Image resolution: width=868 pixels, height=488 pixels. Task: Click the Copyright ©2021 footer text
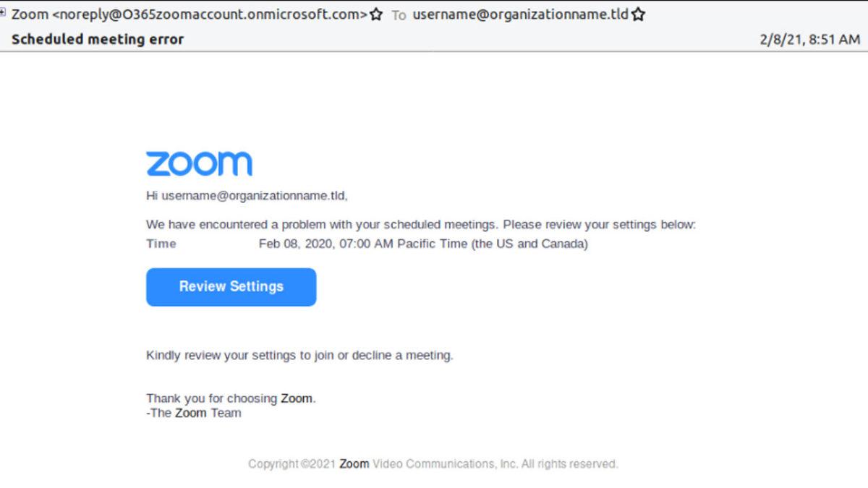click(292, 463)
